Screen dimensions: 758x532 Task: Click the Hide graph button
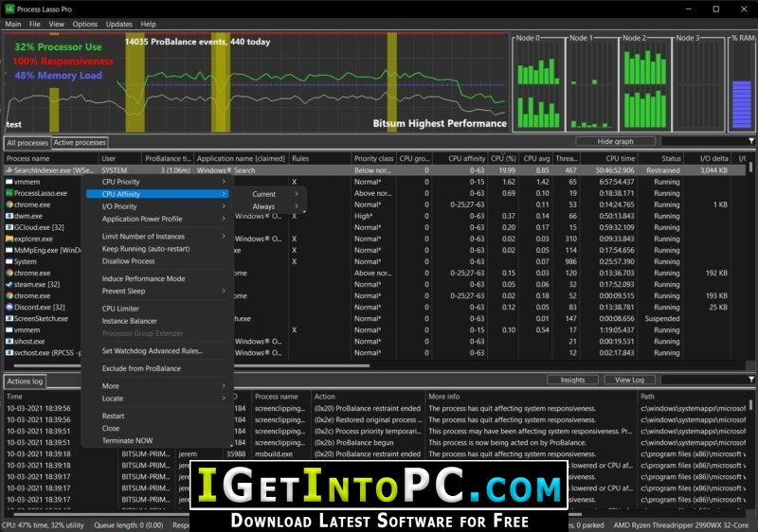click(615, 141)
